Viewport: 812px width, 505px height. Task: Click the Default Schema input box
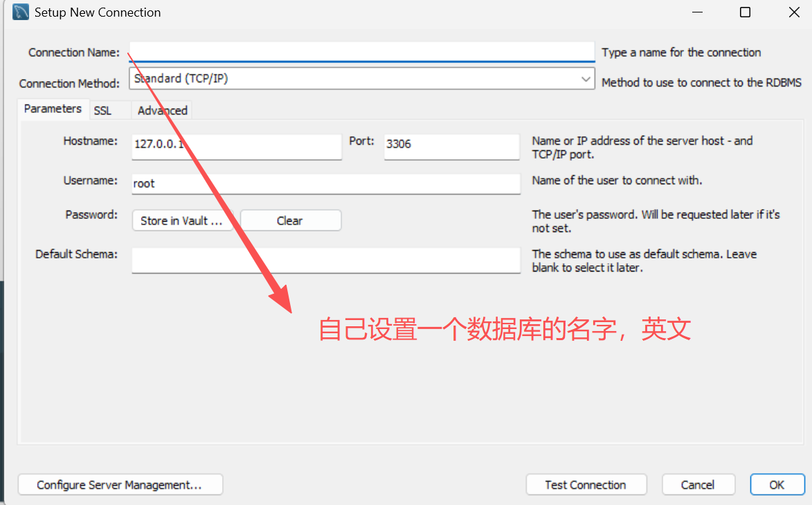(x=325, y=260)
